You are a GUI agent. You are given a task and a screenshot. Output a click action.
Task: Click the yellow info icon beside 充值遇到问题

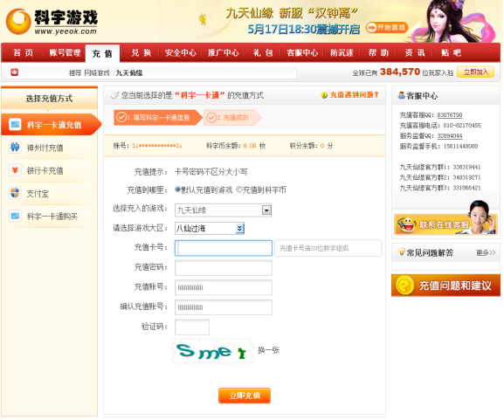[x=324, y=95]
